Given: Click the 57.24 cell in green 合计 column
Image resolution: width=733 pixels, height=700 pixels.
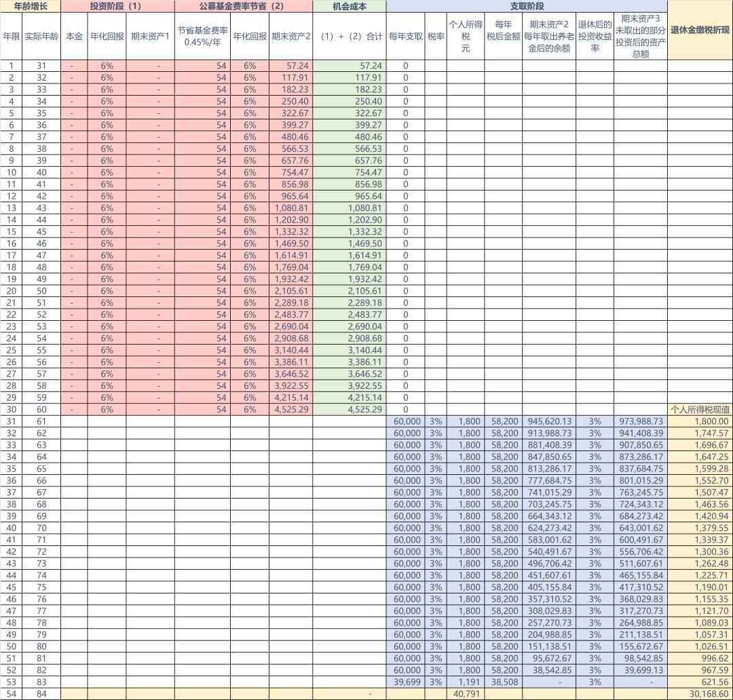Looking at the screenshot, I should coord(350,66).
